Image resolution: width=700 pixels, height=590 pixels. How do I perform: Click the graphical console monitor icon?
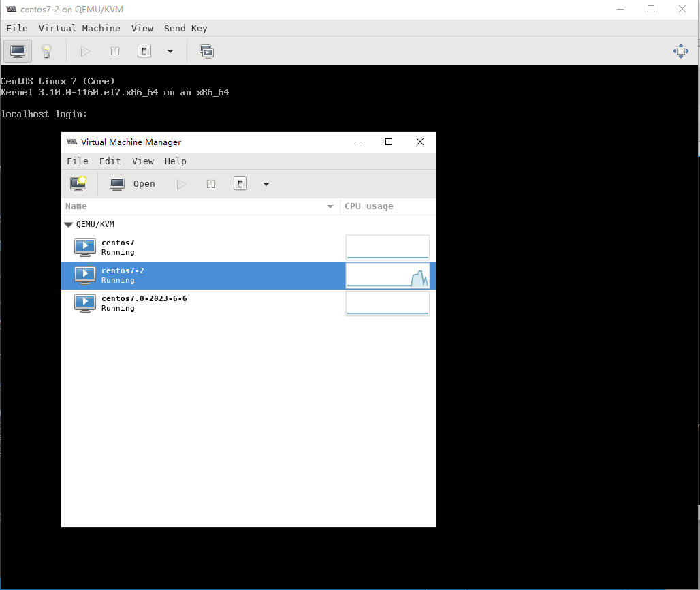point(18,51)
